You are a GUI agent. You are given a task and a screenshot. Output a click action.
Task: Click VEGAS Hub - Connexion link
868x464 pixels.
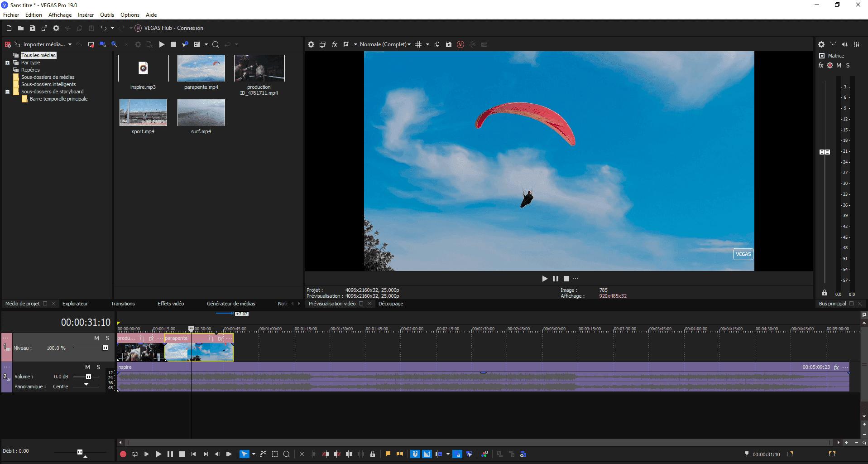173,28
